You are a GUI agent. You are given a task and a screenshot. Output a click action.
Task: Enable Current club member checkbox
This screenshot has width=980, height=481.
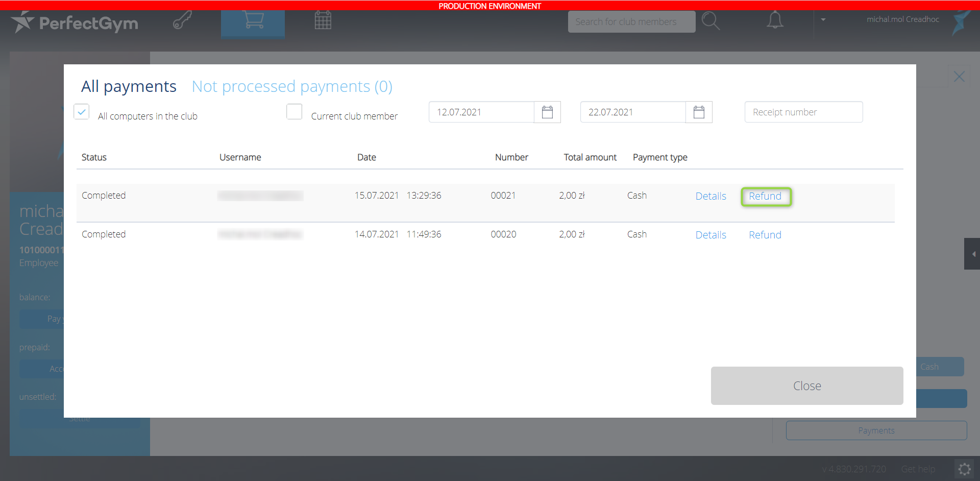[295, 112]
